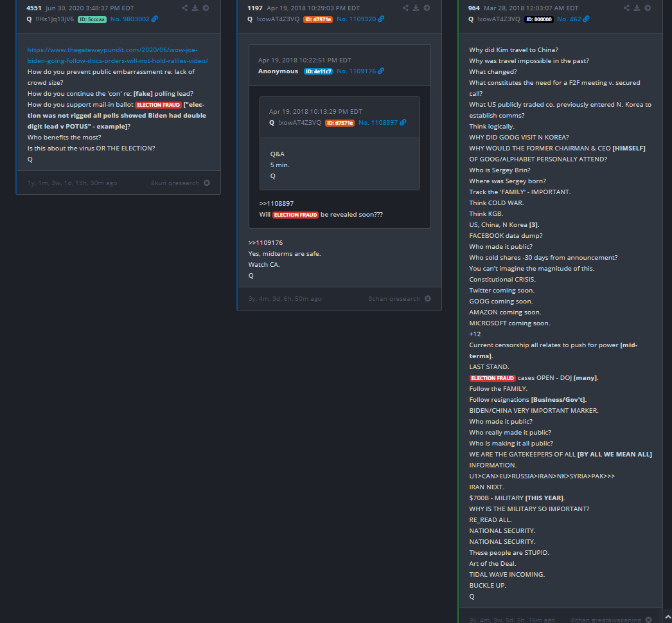Click link icon beside No. 1109320
The image size is (672, 623).
tap(381, 19)
